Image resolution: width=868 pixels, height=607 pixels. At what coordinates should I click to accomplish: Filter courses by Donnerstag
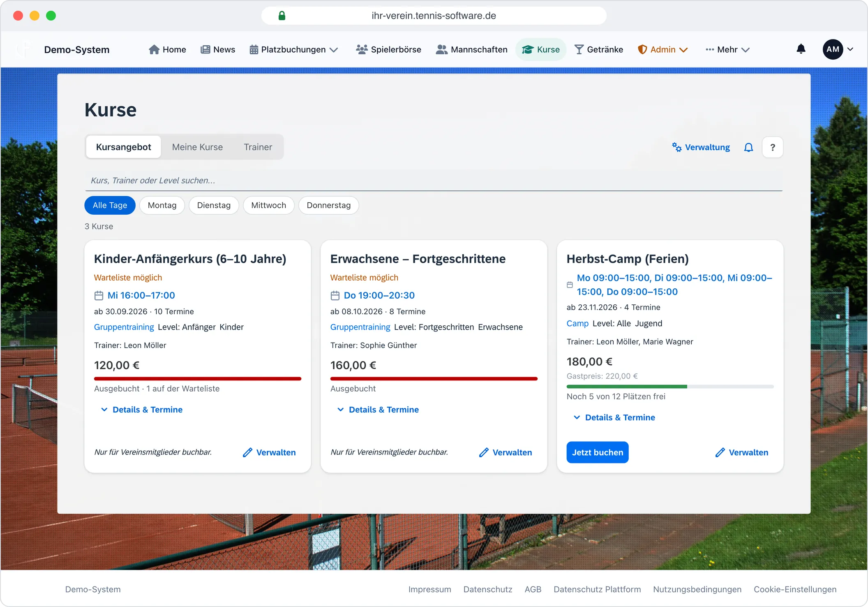(x=329, y=205)
